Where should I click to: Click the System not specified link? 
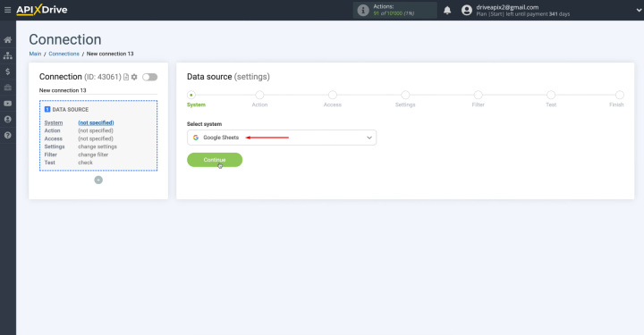pyautogui.click(x=96, y=122)
